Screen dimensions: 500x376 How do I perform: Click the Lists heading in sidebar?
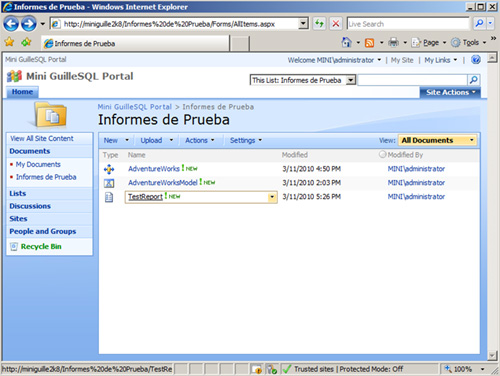tap(17, 193)
